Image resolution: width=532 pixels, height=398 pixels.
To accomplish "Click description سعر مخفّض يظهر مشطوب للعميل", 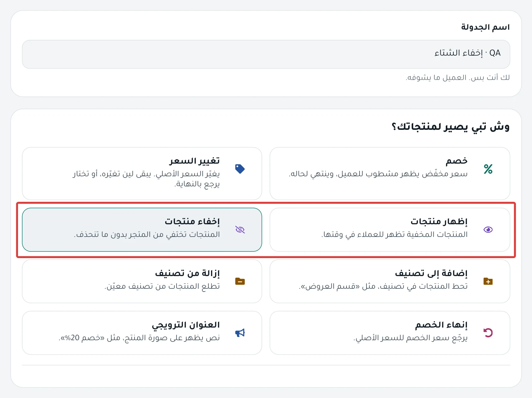I will click(378, 174).
